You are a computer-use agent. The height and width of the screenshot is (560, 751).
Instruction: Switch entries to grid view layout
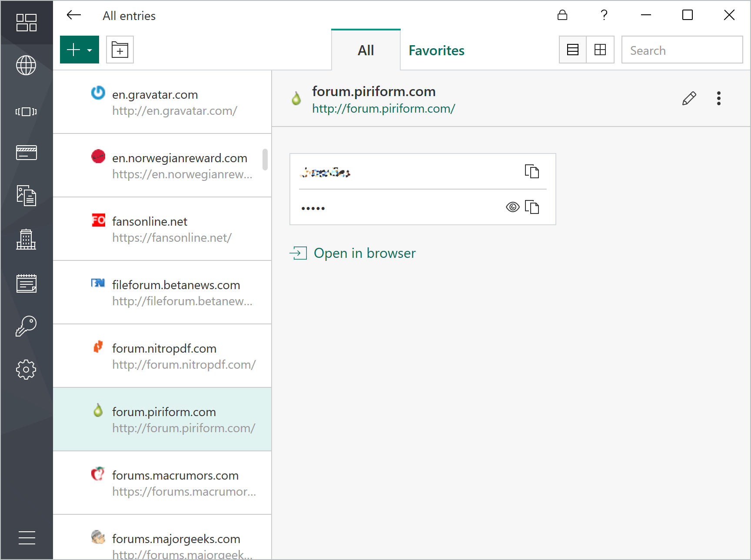coord(600,50)
